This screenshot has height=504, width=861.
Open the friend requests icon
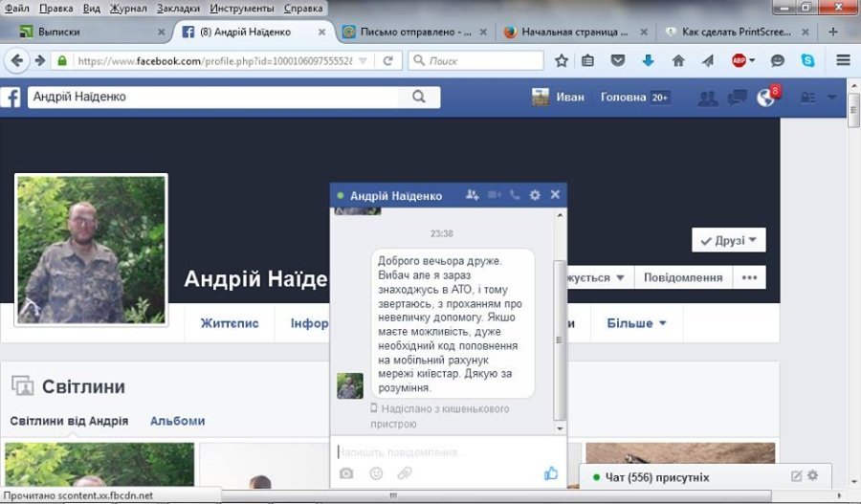708,98
